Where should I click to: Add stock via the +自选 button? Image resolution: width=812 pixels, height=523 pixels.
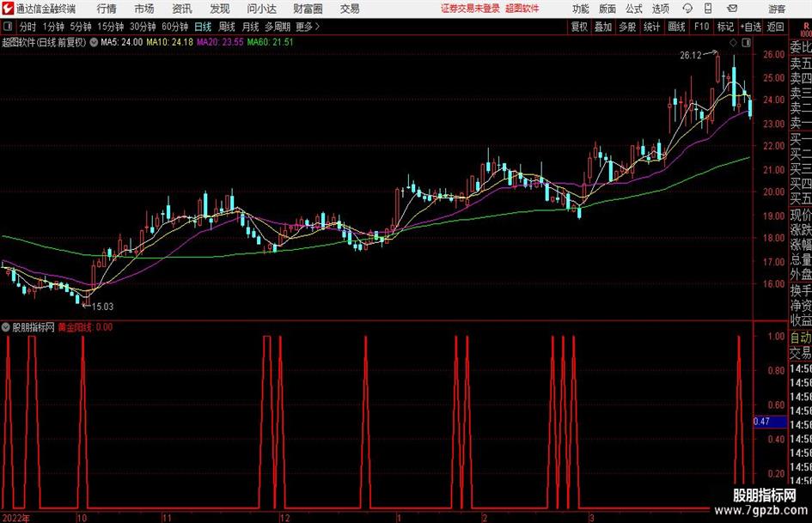click(x=750, y=27)
